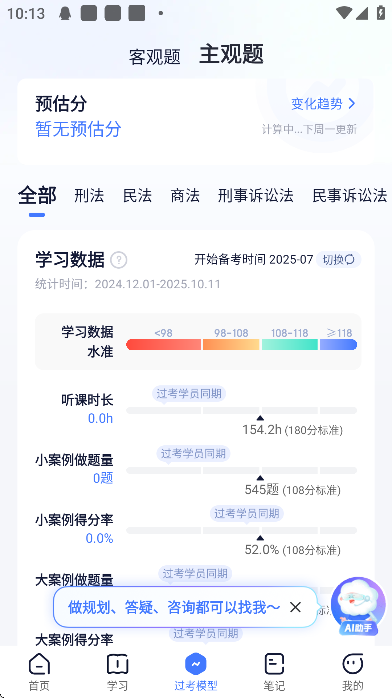Viewport: 392px width, 698px height.
Task: Click the question mark beside 学习数据
Action: [x=118, y=260]
